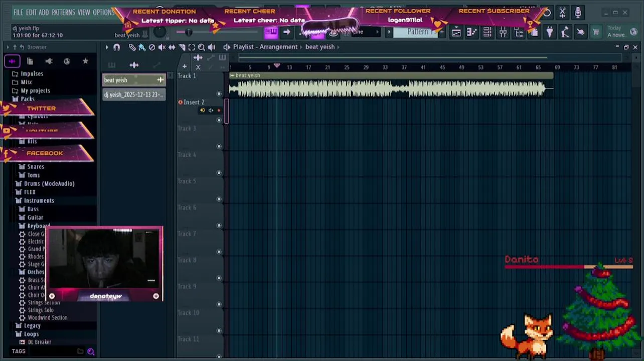Select the Mute tool in playlist toolbar
Image resolution: width=644 pixels, height=361 pixels.
pos(162,47)
